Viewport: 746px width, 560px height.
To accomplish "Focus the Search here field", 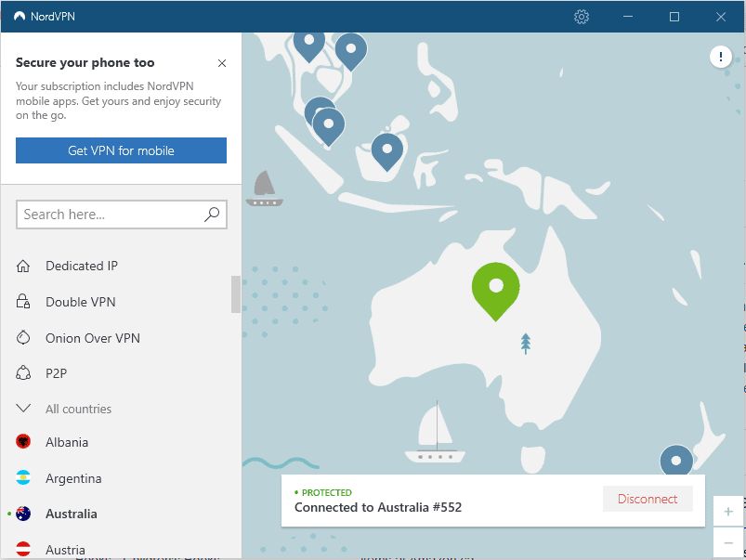I will point(122,215).
